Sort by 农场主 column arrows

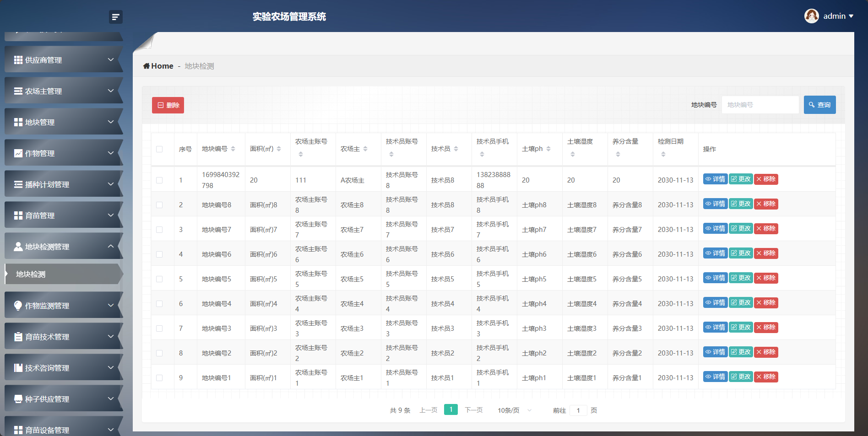(x=365, y=149)
